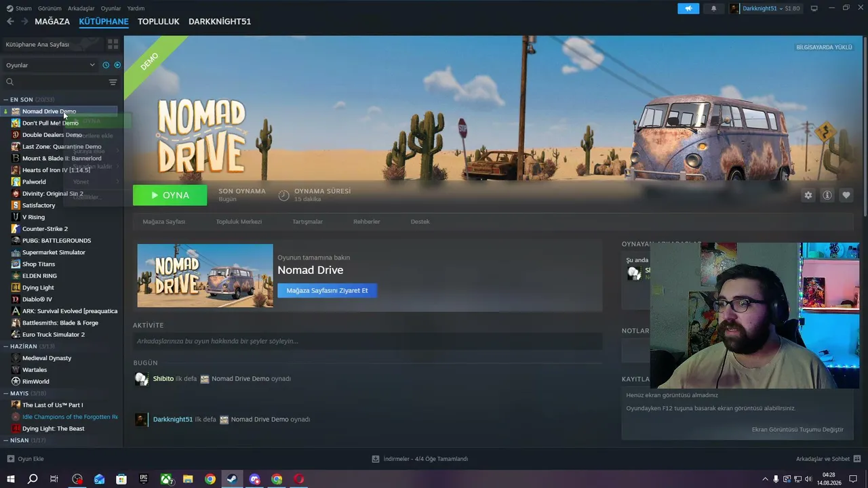Viewport: 868px width, 488px height.
Task: Select Counter-Strike 2 in the game list
Action: (45, 229)
